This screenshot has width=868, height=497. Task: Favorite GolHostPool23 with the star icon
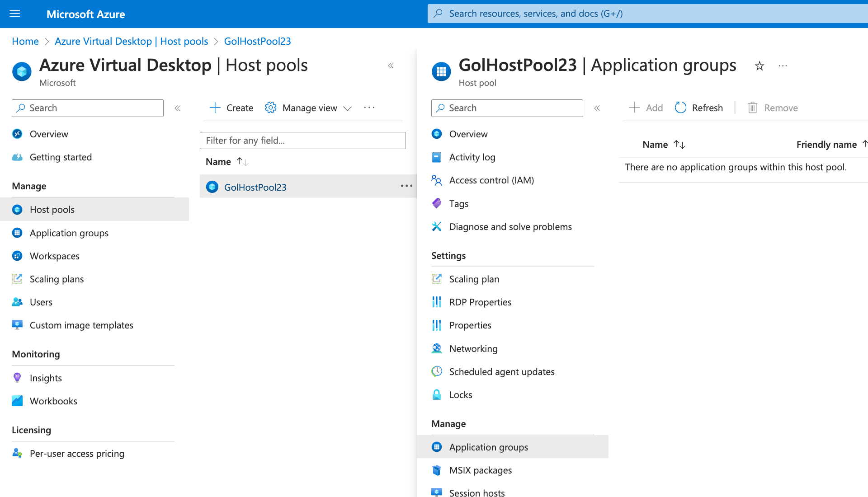759,66
